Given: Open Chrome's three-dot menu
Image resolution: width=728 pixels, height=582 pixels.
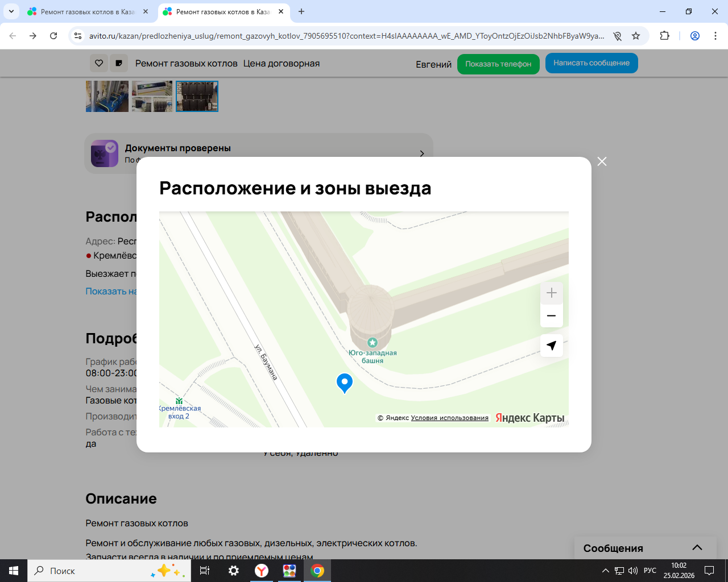Looking at the screenshot, I should (715, 36).
